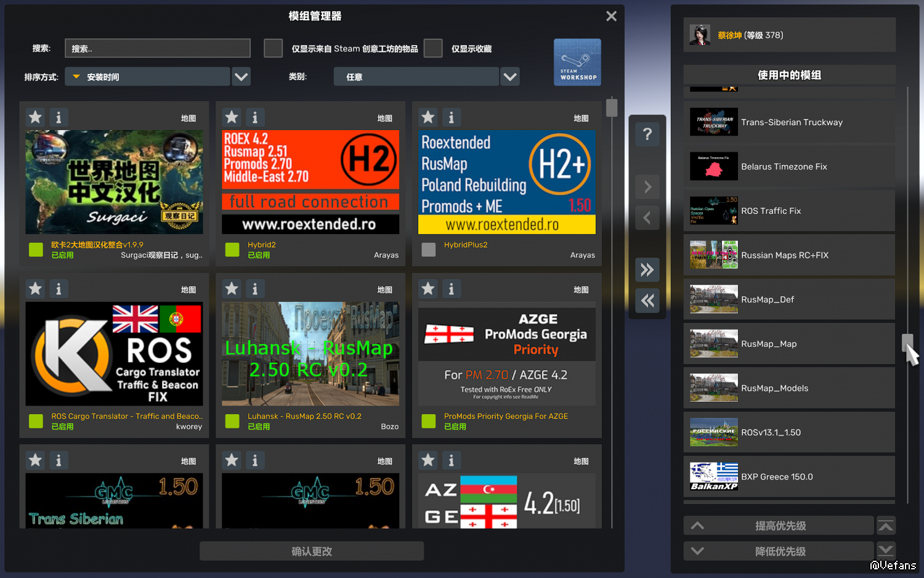924x578 pixels.
Task: Click the ROEX 4.2 H2 mod thumbnail
Action: (x=310, y=182)
